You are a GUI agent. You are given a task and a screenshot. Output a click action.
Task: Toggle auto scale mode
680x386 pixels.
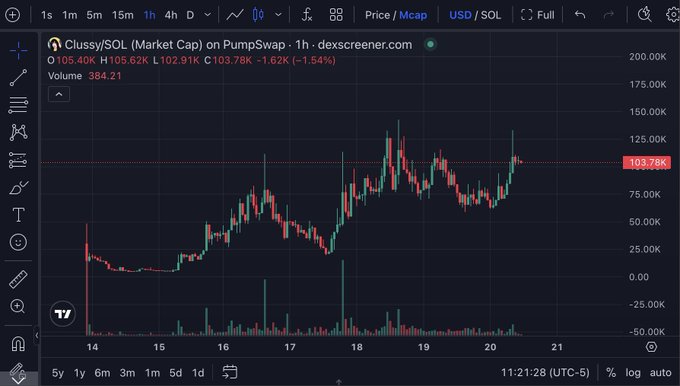660,373
